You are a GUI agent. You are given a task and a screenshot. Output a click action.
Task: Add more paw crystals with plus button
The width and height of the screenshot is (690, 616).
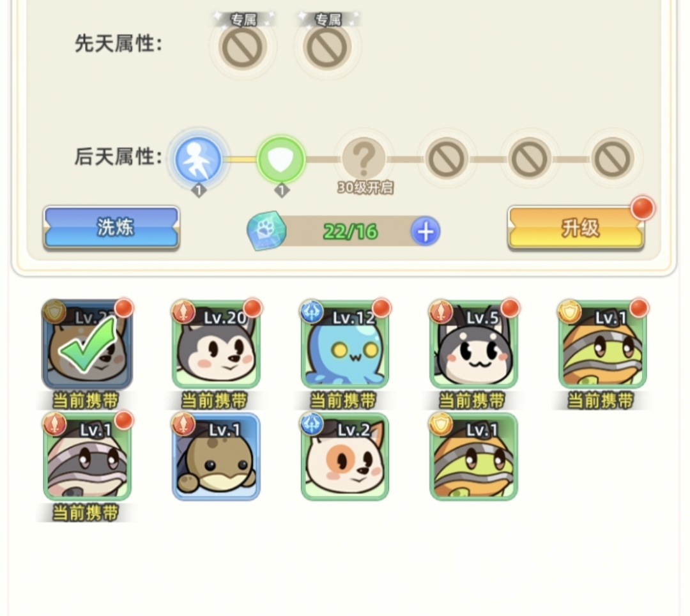[425, 231]
